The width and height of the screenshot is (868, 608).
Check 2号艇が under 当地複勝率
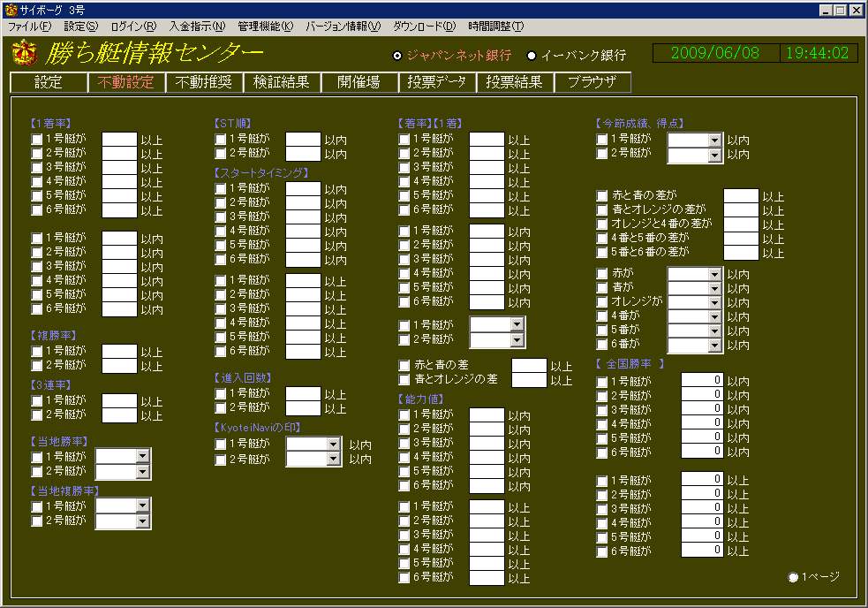[x=37, y=521]
